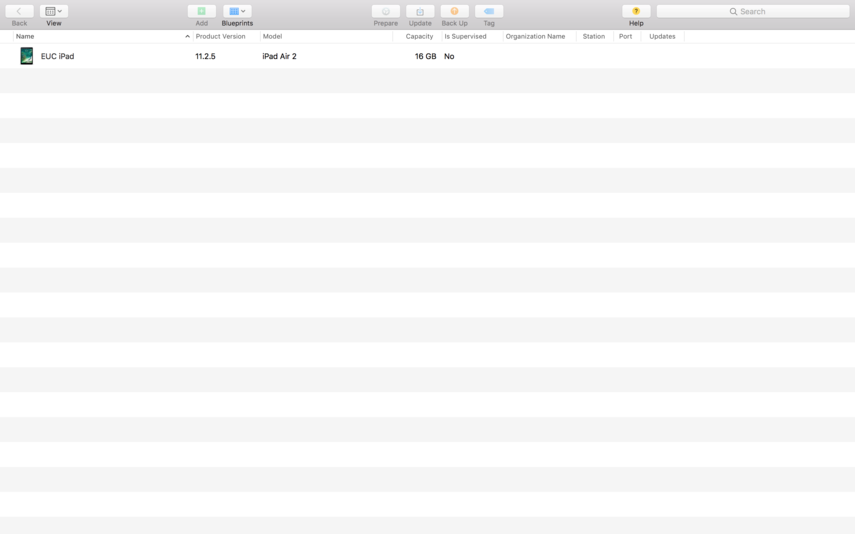Image resolution: width=855 pixels, height=534 pixels.
Task: Click the Back arrow toolbar button
Action: tap(19, 11)
